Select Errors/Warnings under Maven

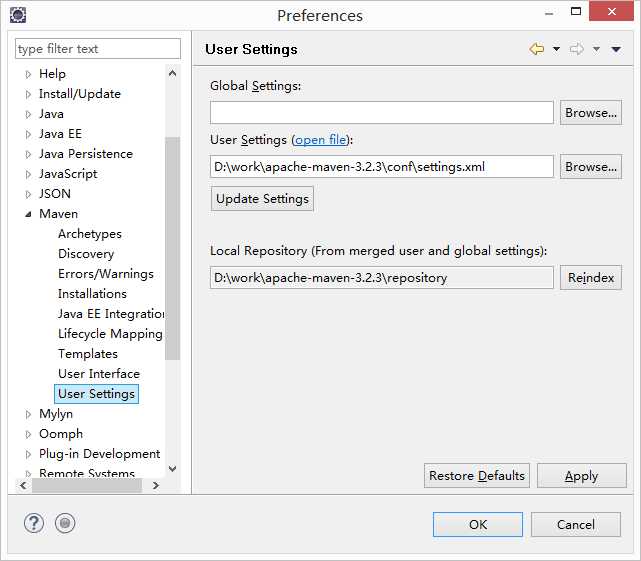click(106, 274)
